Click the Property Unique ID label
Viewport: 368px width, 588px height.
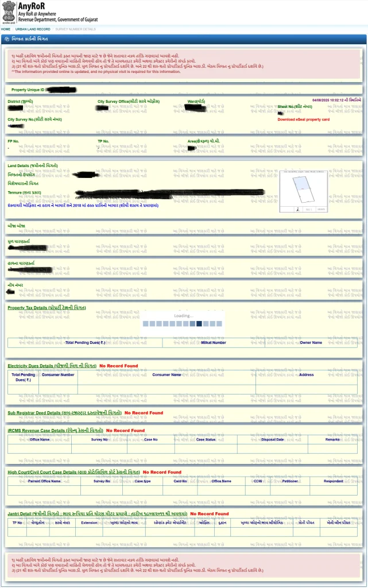pyautogui.click(x=27, y=90)
